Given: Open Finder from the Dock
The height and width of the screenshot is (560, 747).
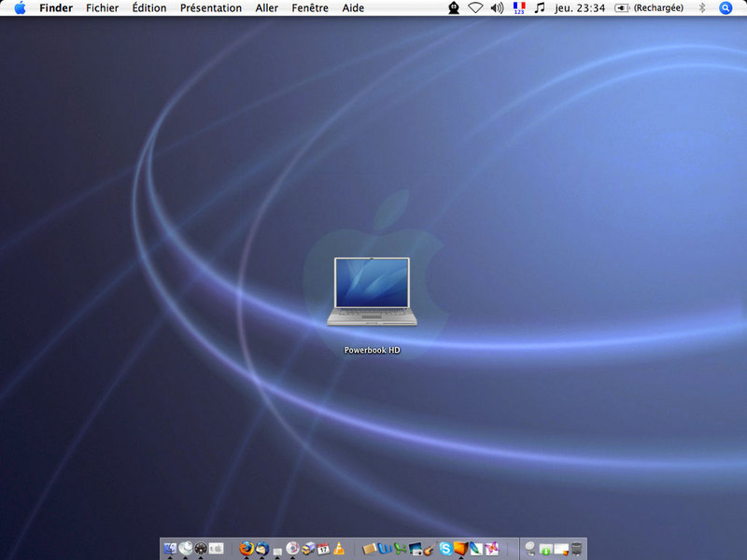Looking at the screenshot, I should tap(170, 549).
